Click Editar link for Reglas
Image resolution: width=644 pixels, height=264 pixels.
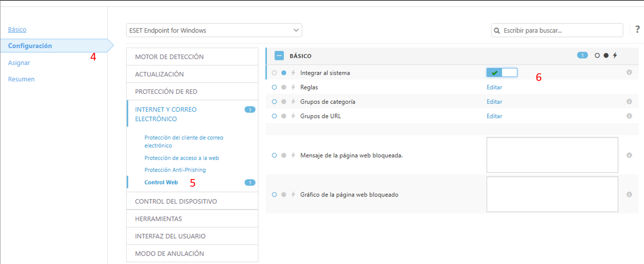click(494, 87)
